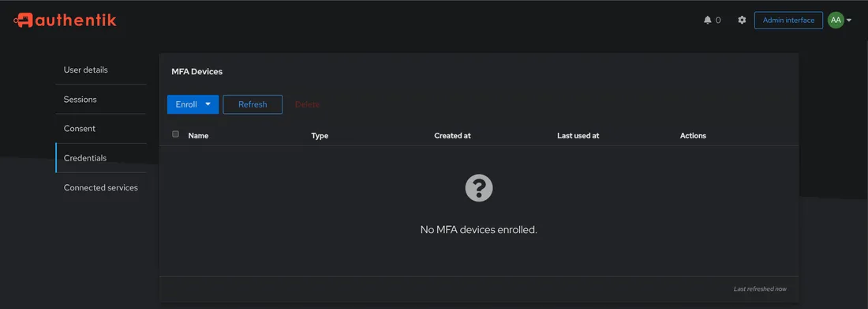The height and width of the screenshot is (309, 868).
Task: Click the question mark empty-state icon
Action: [x=479, y=188]
